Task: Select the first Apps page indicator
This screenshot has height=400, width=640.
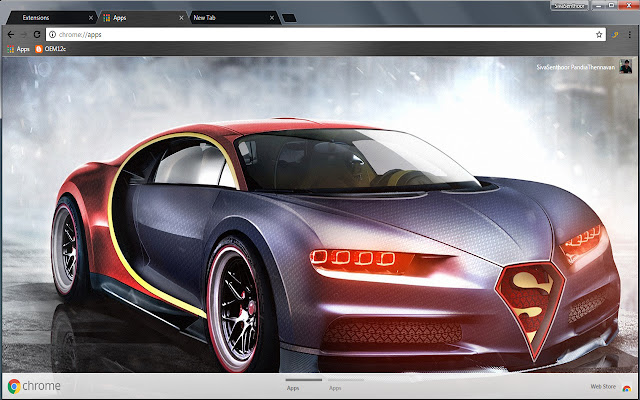Action: coord(303,384)
